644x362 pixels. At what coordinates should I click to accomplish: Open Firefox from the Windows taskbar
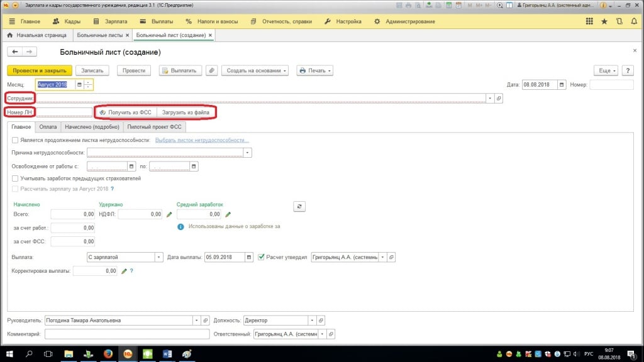tap(108, 354)
